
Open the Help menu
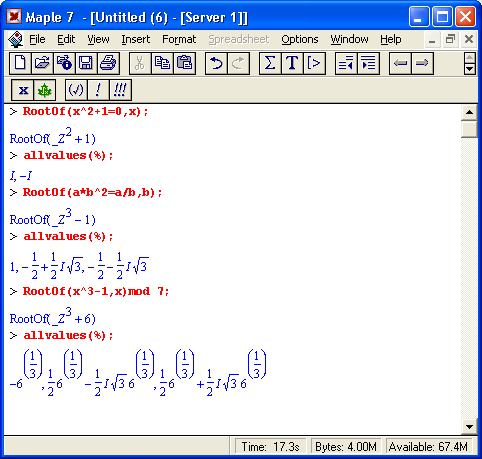391,39
